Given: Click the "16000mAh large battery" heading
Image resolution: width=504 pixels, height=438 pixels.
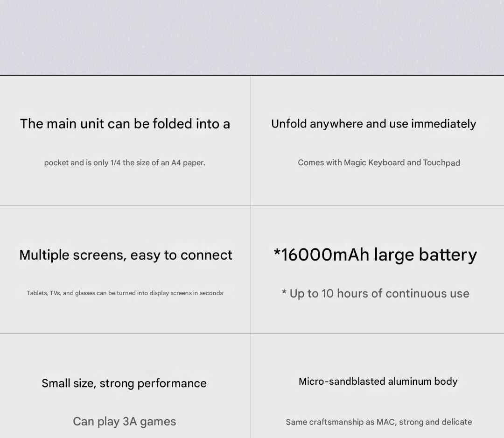Looking at the screenshot, I should tap(375, 255).
